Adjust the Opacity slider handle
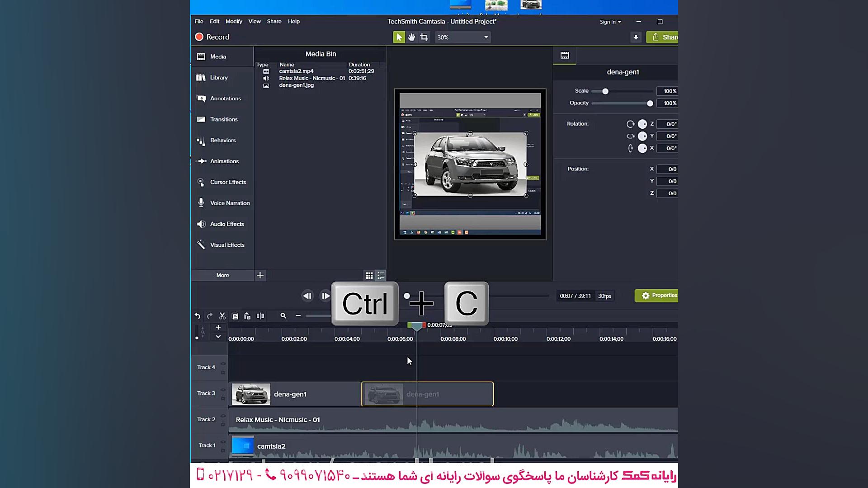868x488 pixels. coord(650,103)
